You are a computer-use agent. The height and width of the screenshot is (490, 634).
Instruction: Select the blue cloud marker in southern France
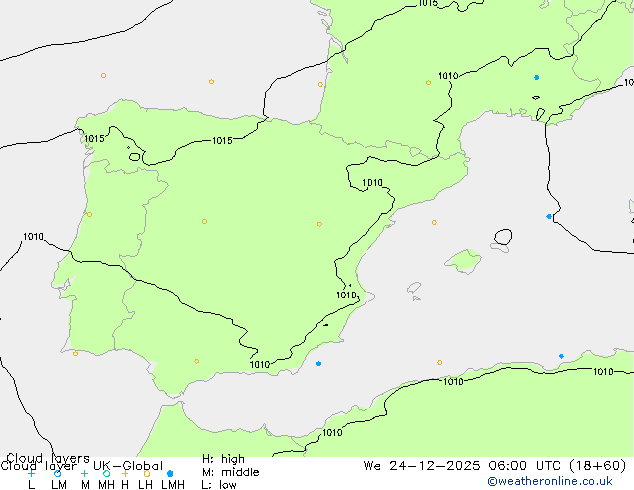537,77
